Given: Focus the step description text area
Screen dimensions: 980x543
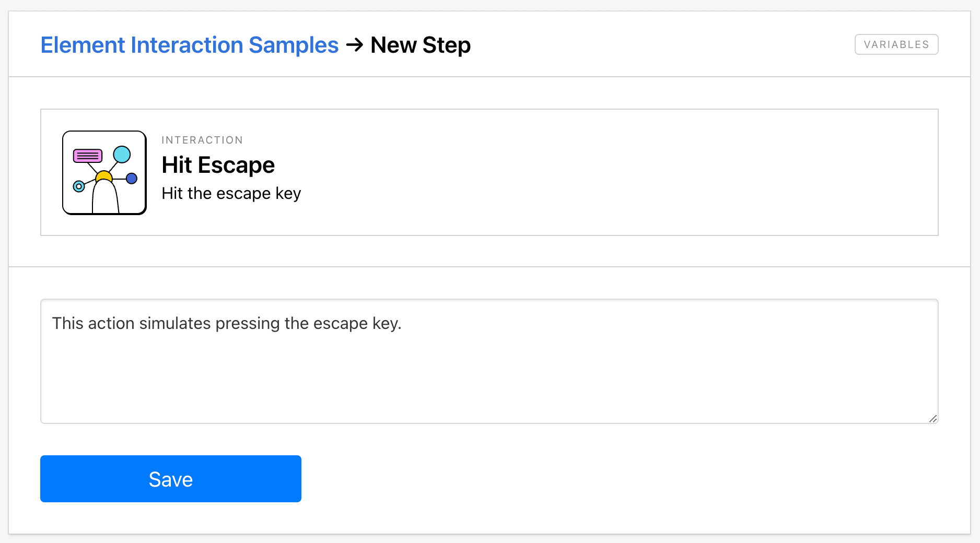Looking at the screenshot, I should 489,371.
